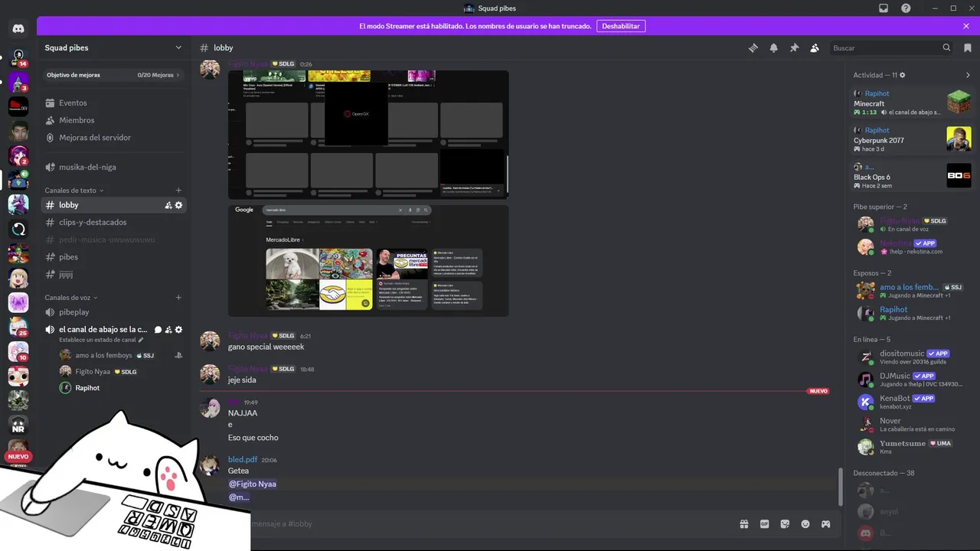
Task: Open server icon with 25 badge
Action: point(18,327)
